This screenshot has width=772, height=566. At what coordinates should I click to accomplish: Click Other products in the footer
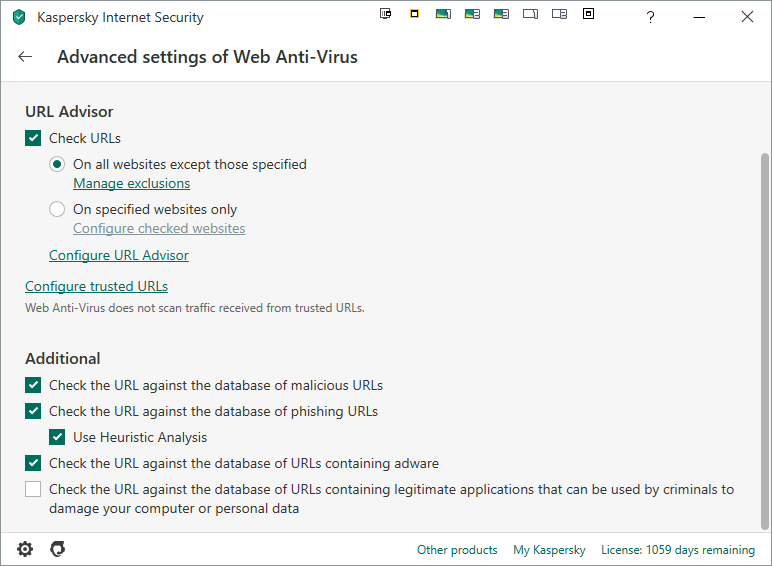click(457, 550)
